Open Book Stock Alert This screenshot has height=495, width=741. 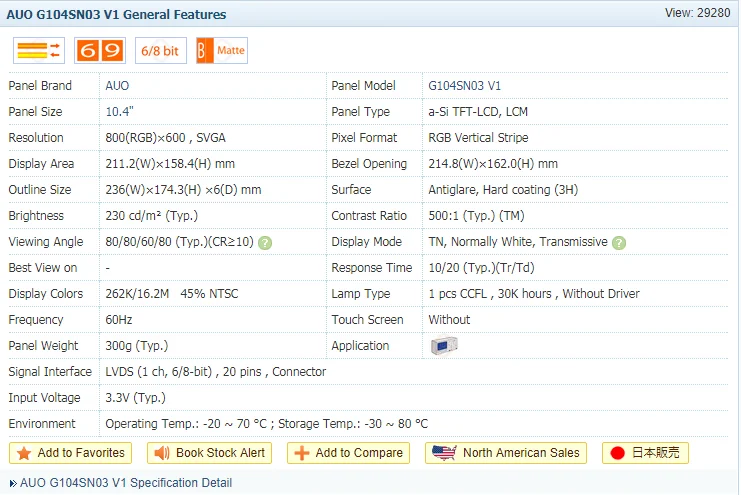pyautogui.click(x=209, y=453)
